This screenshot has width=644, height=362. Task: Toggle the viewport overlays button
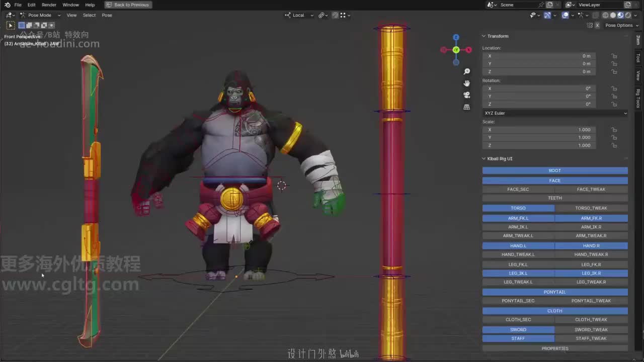click(x=565, y=15)
